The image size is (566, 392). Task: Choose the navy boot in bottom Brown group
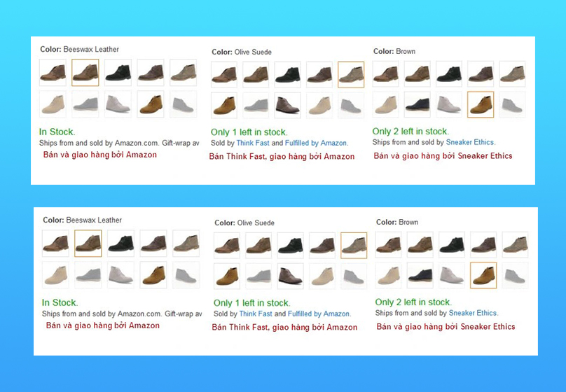(420, 276)
